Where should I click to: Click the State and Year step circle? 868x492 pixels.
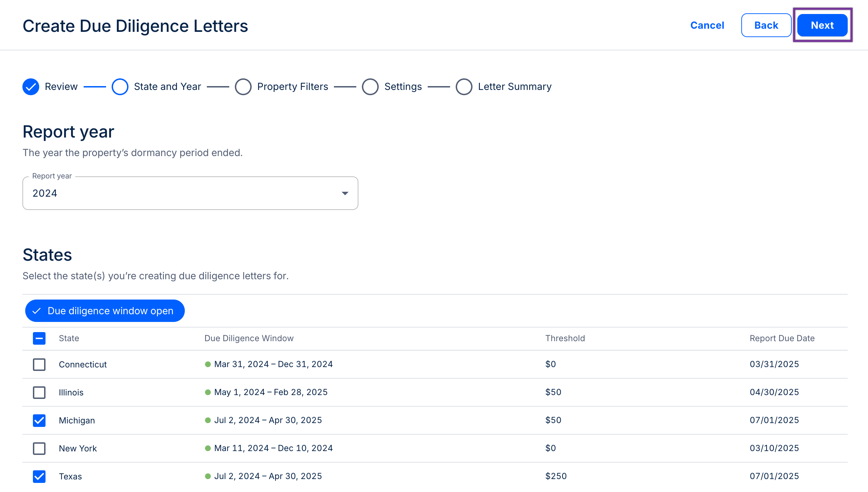120,87
